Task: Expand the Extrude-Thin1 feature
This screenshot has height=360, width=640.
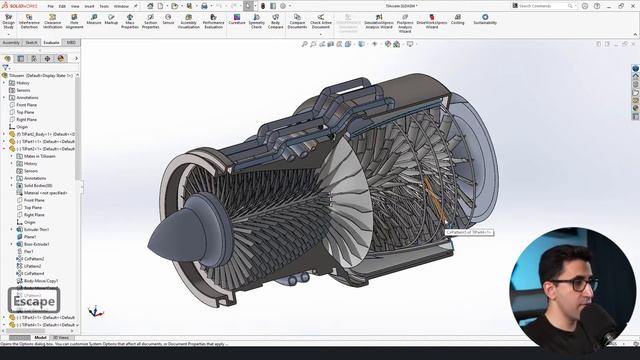Action: (x=12, y=229)
